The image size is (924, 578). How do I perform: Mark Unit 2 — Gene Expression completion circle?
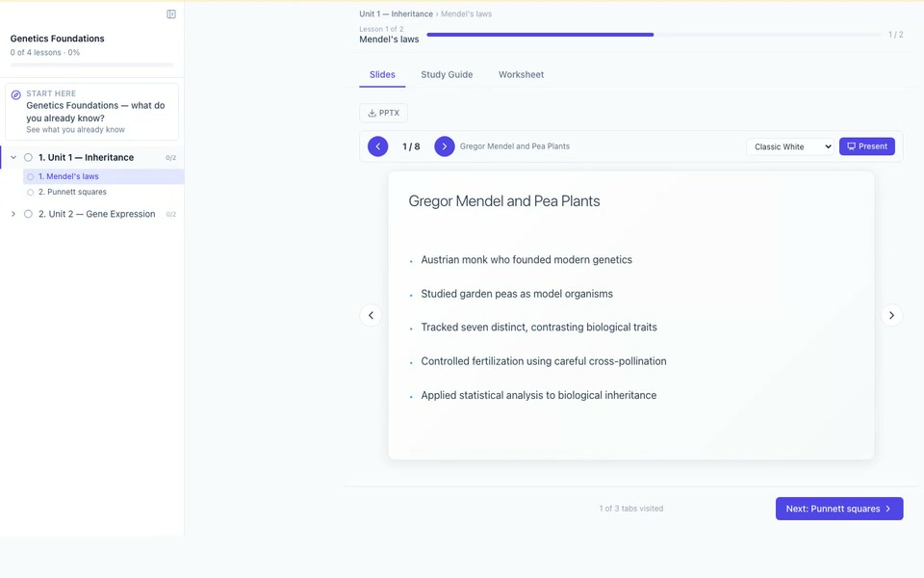[28, 214]
